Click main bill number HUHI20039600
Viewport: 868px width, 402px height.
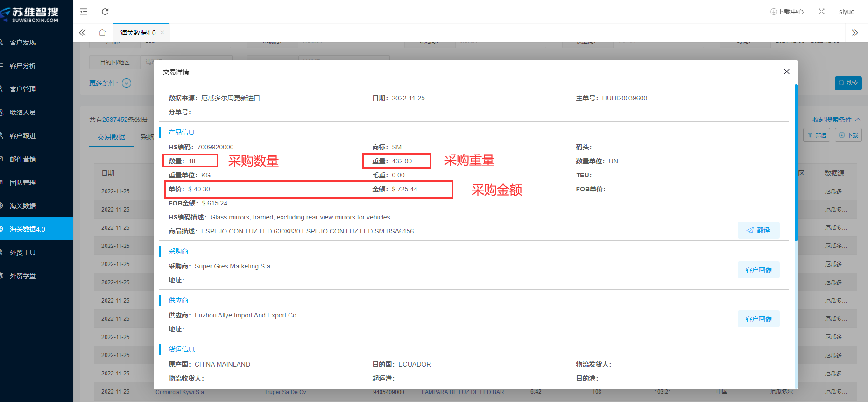pyautogui.click(x=624, y=98)
